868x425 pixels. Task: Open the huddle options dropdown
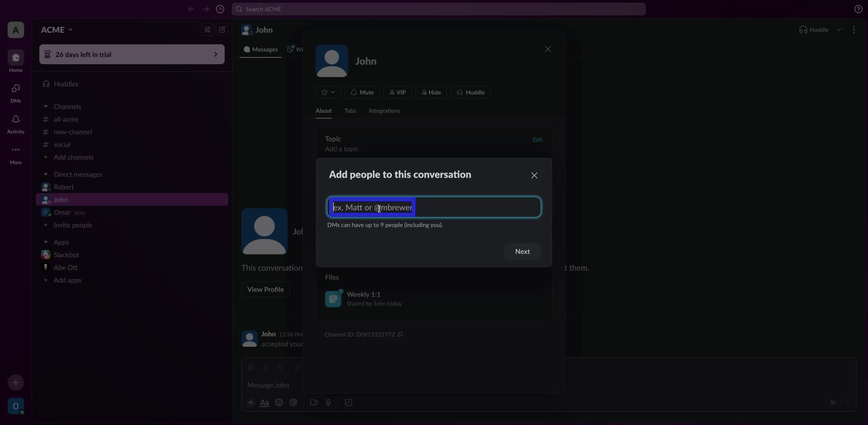pyautogui.click(x=840, y=29)
